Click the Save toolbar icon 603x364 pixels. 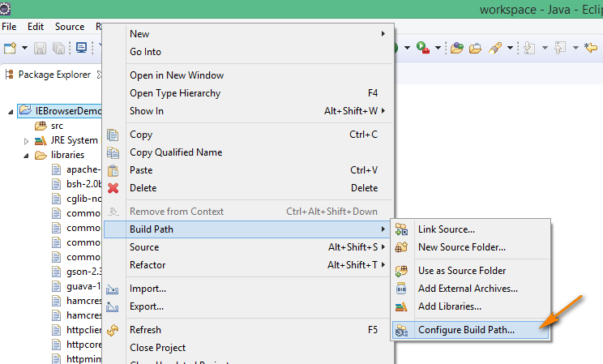point(41,48)
